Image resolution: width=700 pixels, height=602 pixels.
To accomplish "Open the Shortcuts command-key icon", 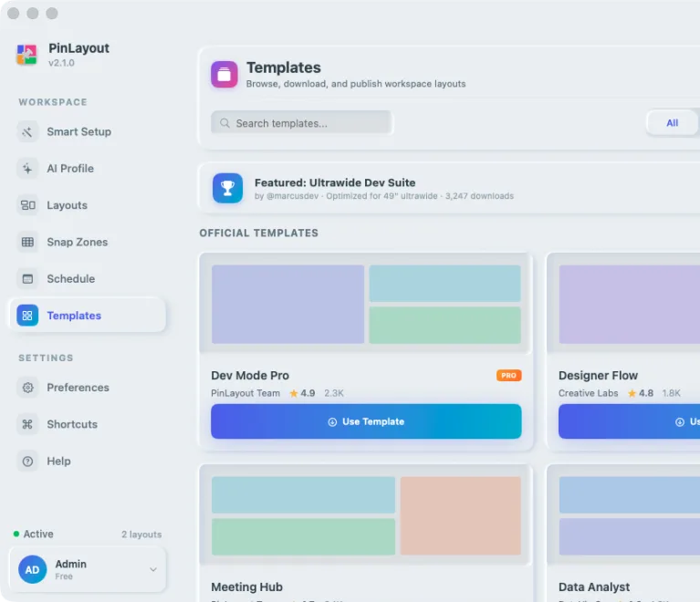I will click(x=27, y=424).
